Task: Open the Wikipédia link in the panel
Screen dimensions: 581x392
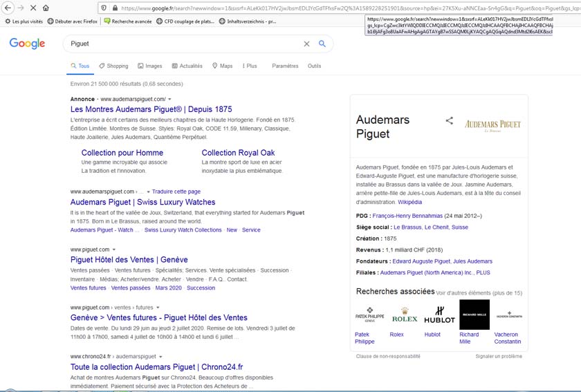Action: pyautogui.click(x=409, y=203)
